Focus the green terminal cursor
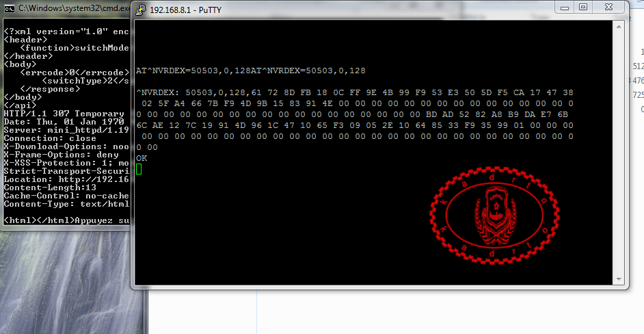 coord(139,169)
